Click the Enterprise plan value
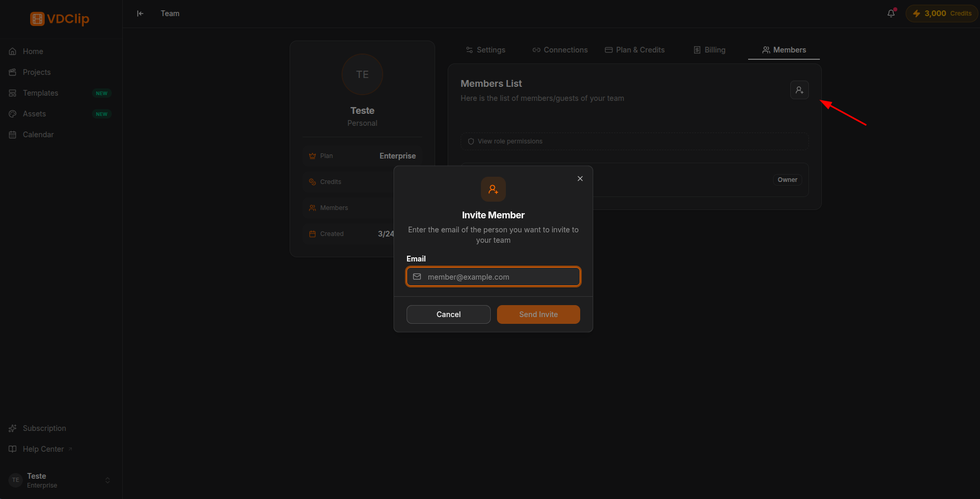 tap(398, 156)
